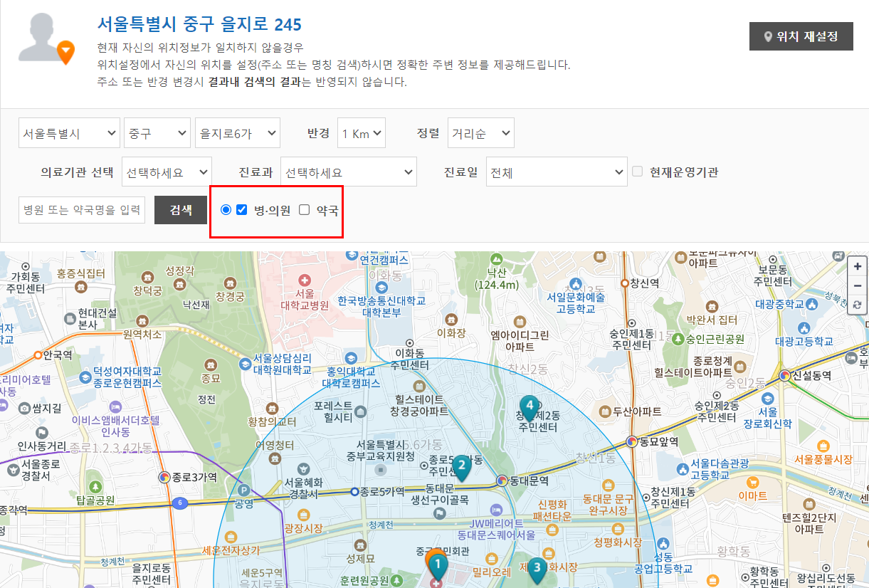
Task: Click the map refresh icon
Action: tap(858, 305)
